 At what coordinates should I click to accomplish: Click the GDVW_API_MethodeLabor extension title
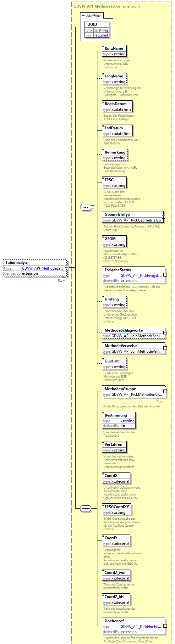(107, 6)
